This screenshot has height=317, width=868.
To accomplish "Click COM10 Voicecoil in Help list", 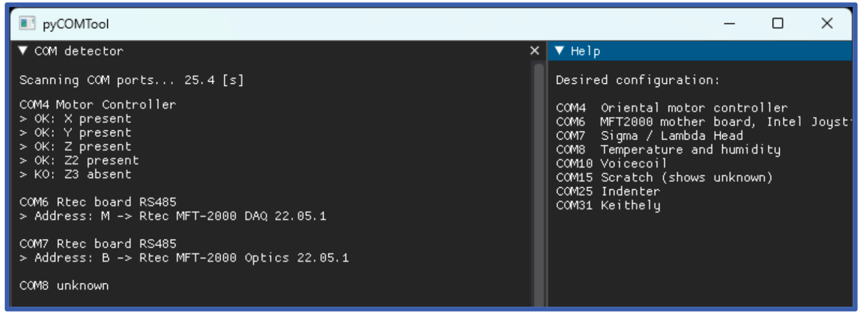I will pos(612,163).
